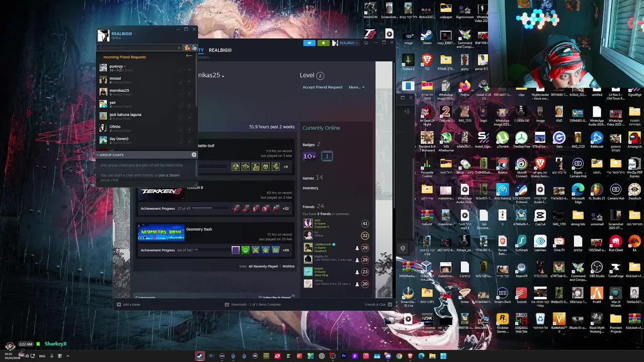644x362 pixels.
Task: Click the 10+ badge on profile
Action: (x=309, y=156)
